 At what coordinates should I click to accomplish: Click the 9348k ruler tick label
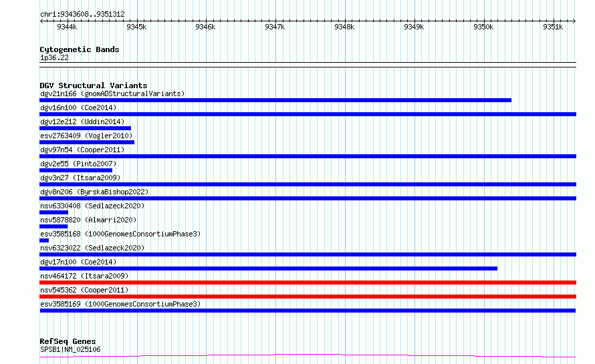click(x=344, y=27)
